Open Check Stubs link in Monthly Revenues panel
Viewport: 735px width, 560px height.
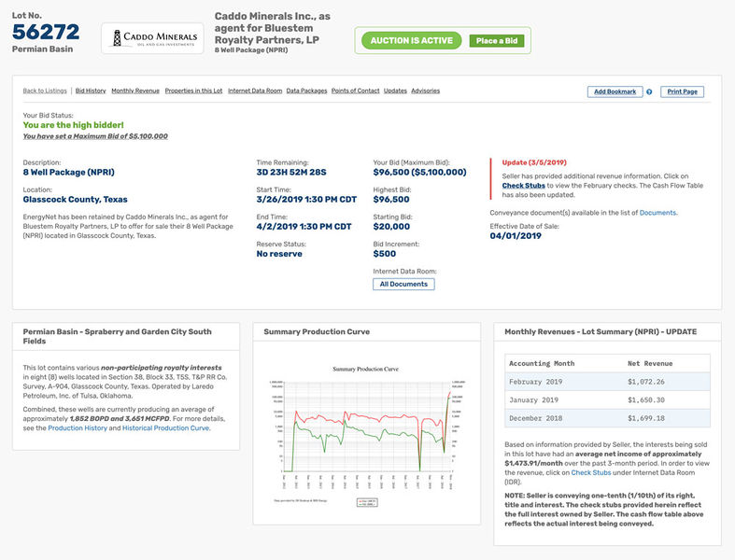591,473
